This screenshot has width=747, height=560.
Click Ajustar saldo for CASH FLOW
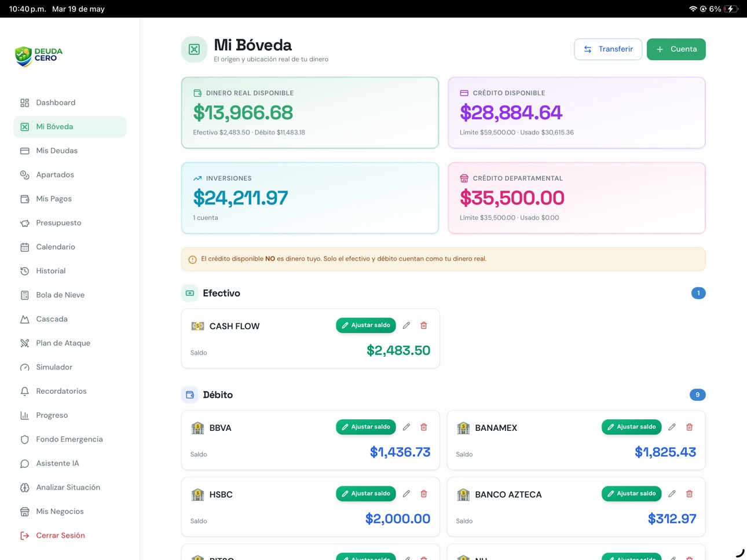(x=366, y=325)
